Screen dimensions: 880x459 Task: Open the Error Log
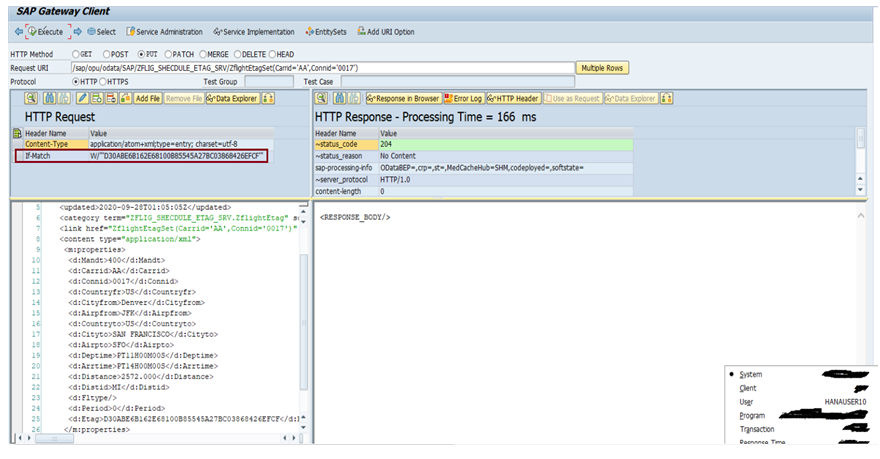[x=464, y=98]
